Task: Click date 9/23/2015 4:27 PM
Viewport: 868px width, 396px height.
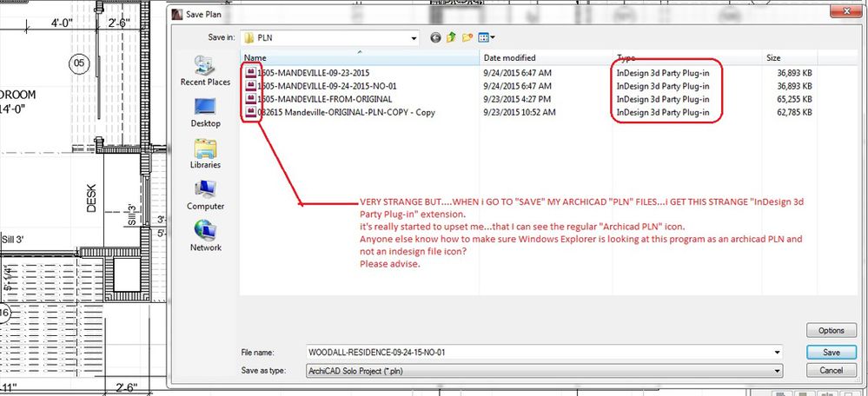Action: point(516,99)
